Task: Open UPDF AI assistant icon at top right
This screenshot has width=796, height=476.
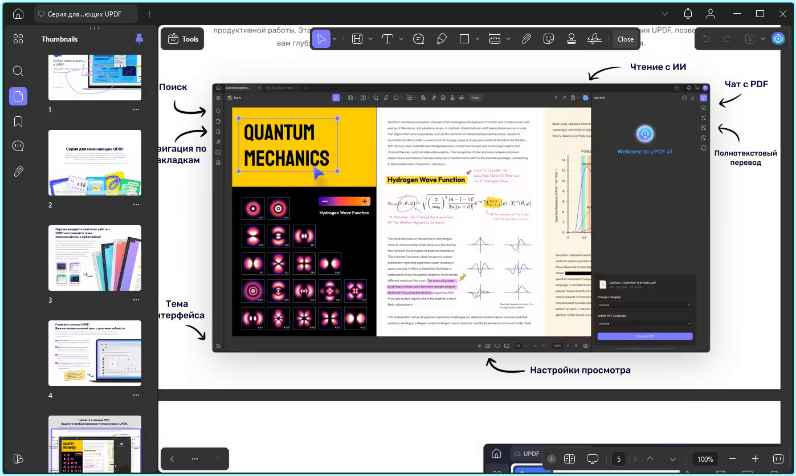Action: click(x=778, y=39)
